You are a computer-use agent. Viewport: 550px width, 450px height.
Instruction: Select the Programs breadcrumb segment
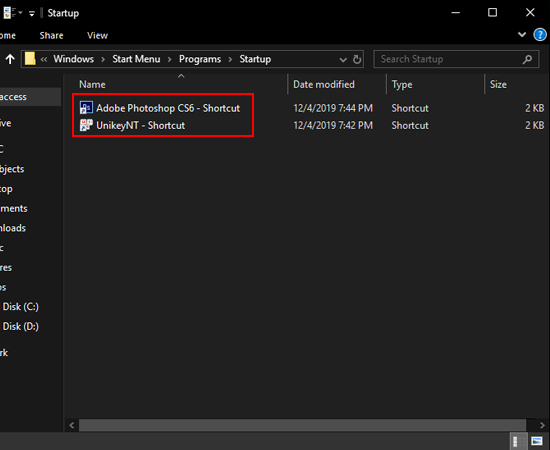[x=200, y=59]
